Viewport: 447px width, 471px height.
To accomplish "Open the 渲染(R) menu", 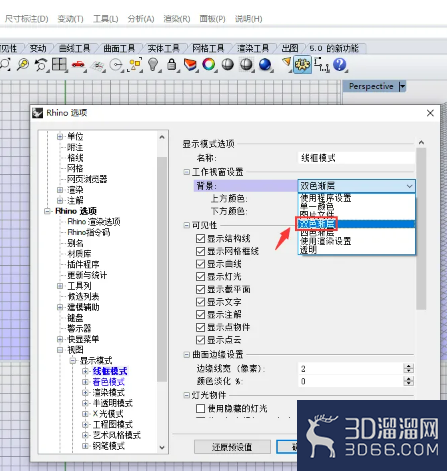I will click(177, 19).
